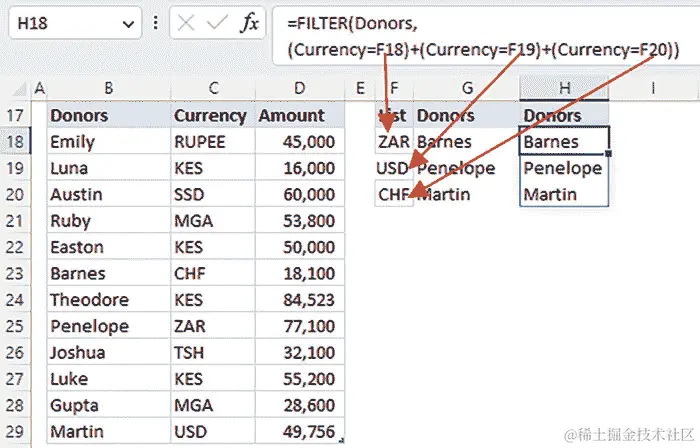700x448 pixels.
Task: Click cell containing Gupta
Action: pyautogui.click(x=108, y=405)
